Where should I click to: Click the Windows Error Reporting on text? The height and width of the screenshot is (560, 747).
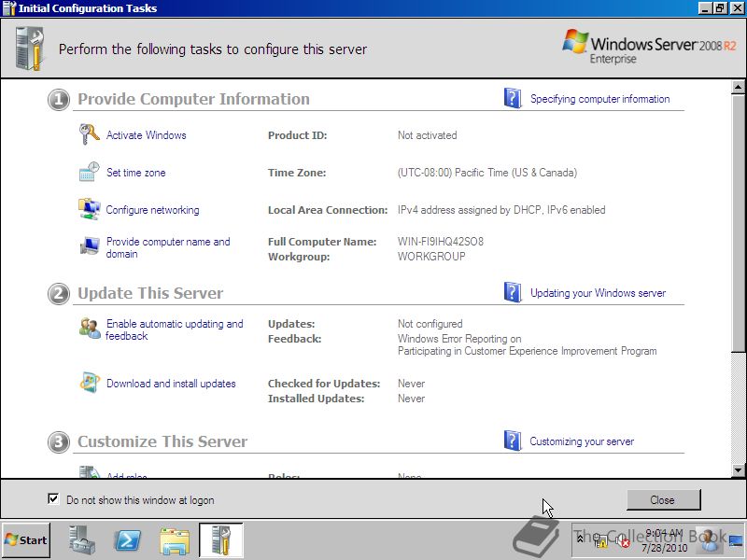tap(459, 339)
